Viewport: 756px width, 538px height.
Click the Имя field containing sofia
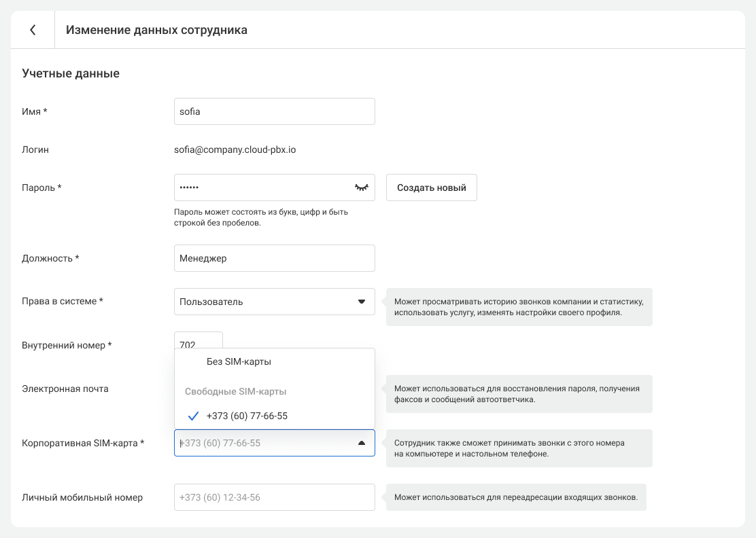[x=274, y=111]
